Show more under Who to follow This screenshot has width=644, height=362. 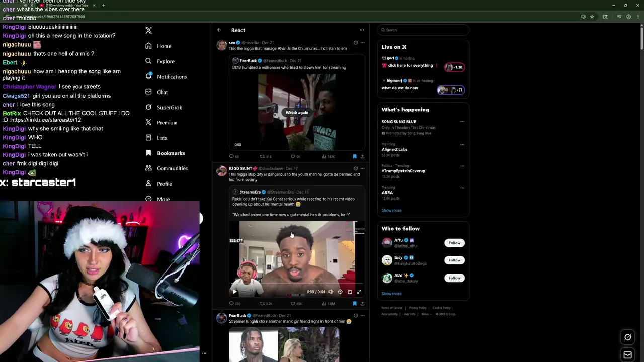(x=391, y=294)
